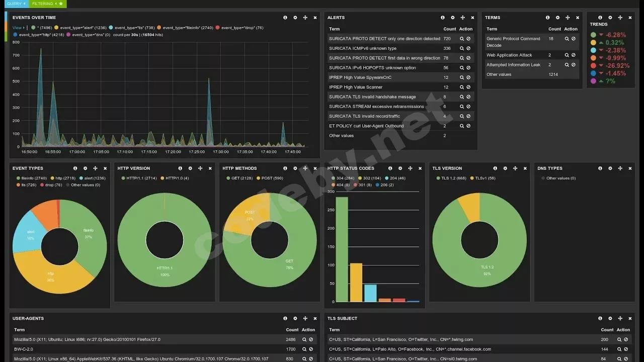Filter on SURICATA ICMPv6 unknown type via magnifier

click(462, 49)
